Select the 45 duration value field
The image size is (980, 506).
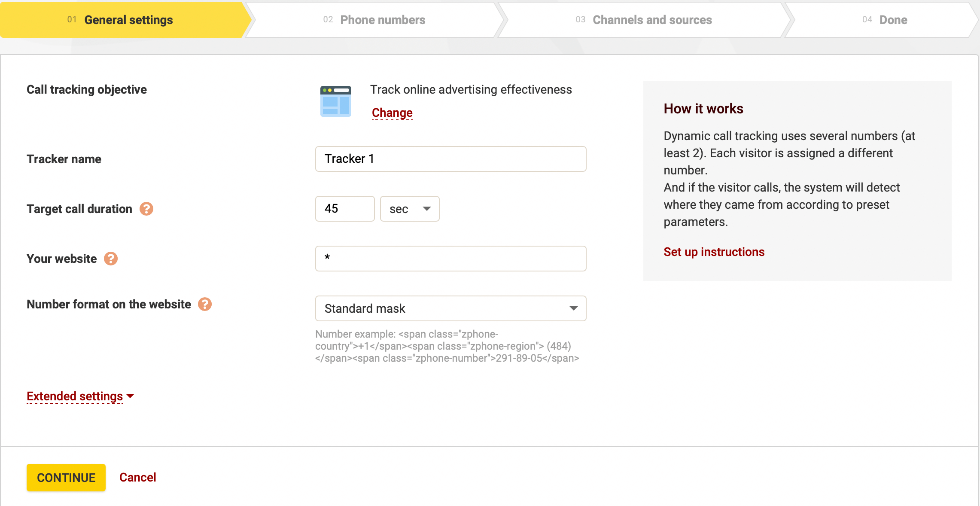pos(344,209)
